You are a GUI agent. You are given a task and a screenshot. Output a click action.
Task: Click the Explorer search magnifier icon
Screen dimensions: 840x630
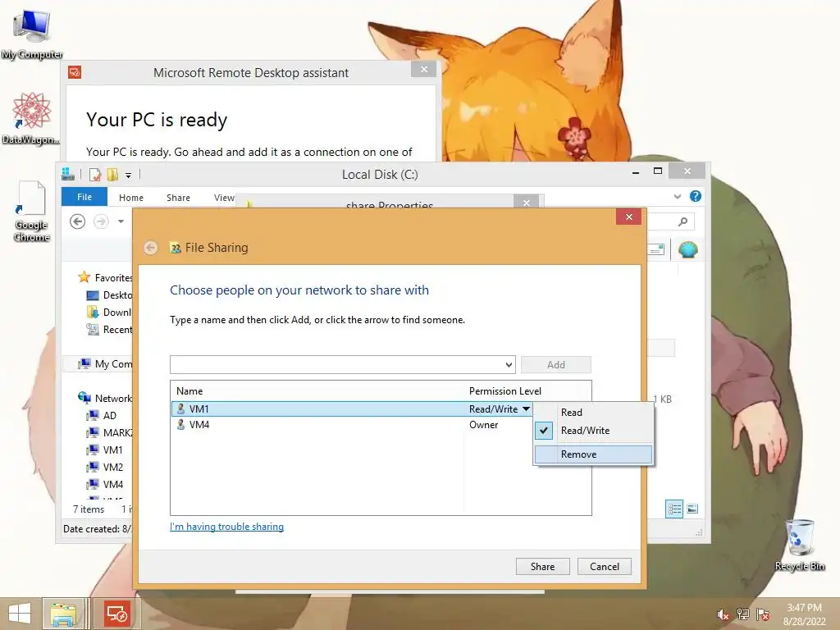pyautogui.click(x=682, y=221)
